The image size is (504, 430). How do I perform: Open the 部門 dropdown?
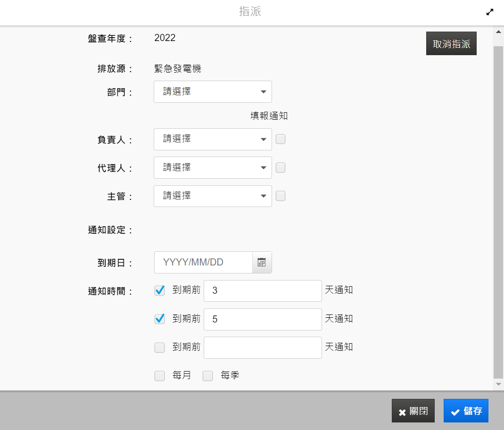point(213,92)
